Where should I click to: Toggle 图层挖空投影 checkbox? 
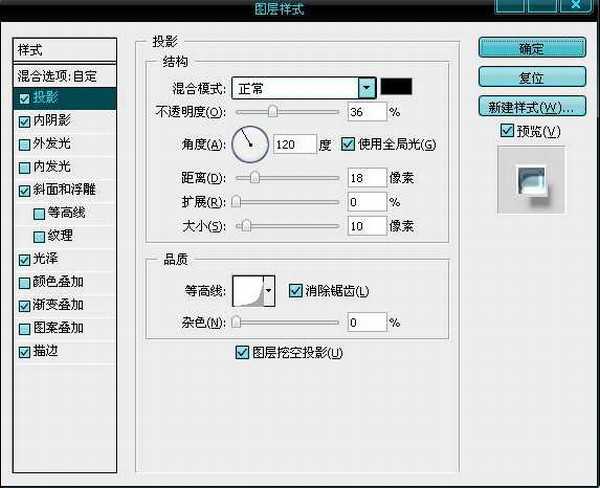(241, 352)
